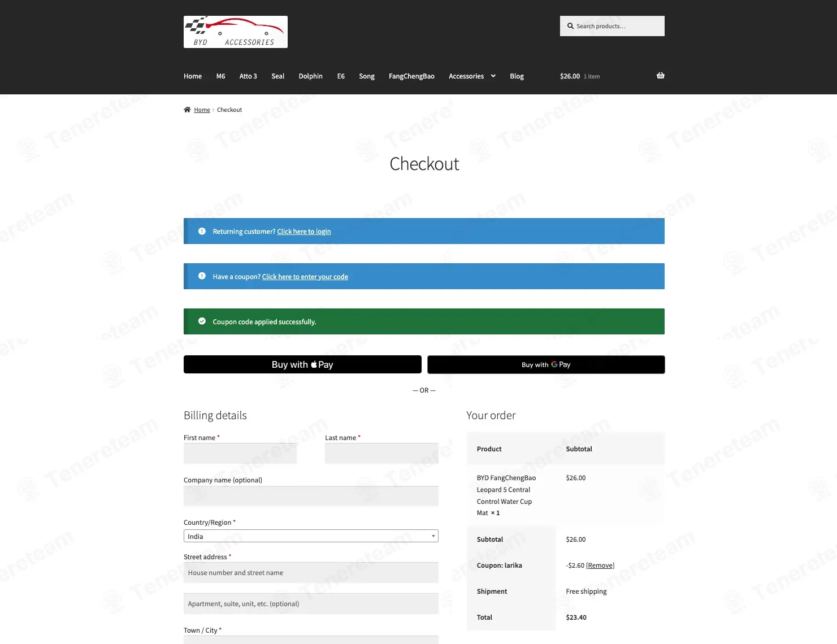Click the street address input field

[311, 573]
